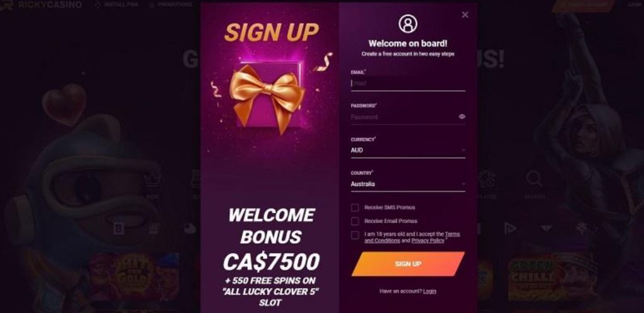
Task: Click the user avatar icon above Welcome
Action: pos(408,24)
